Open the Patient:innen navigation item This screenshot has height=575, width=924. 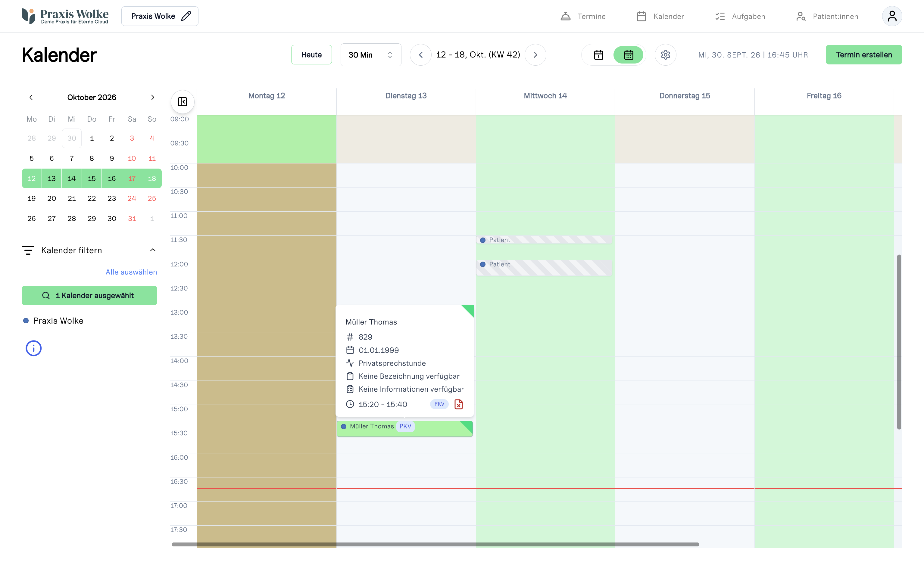point(827,16)
